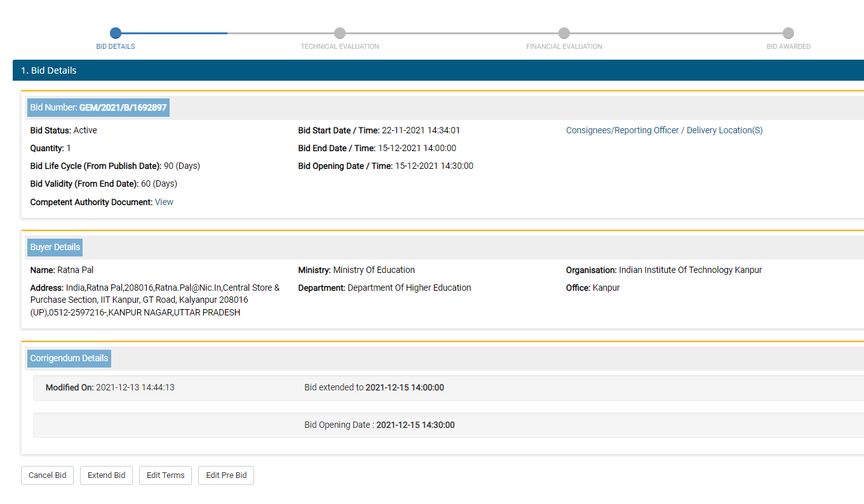Select the Buyer Details section label

pos(55,247)
